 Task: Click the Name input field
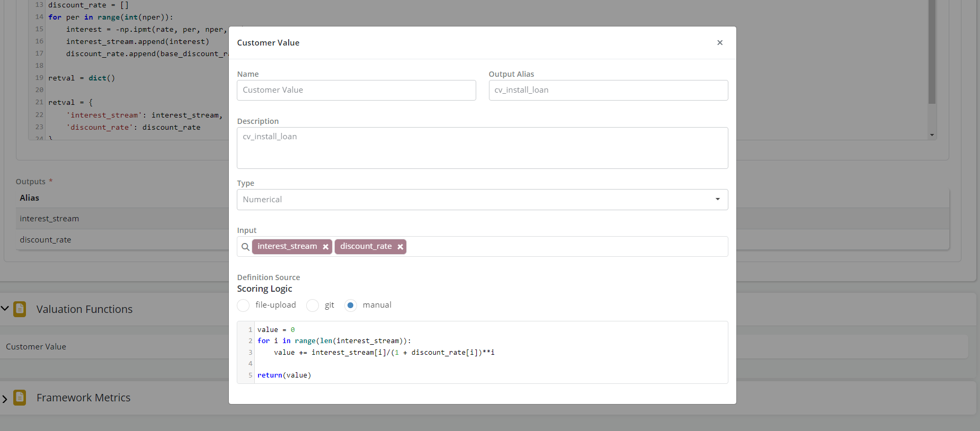coord(356,91)
